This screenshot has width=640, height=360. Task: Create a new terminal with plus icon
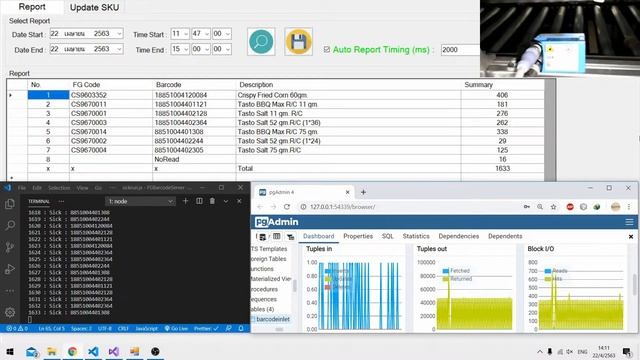[x=185, y=201]
